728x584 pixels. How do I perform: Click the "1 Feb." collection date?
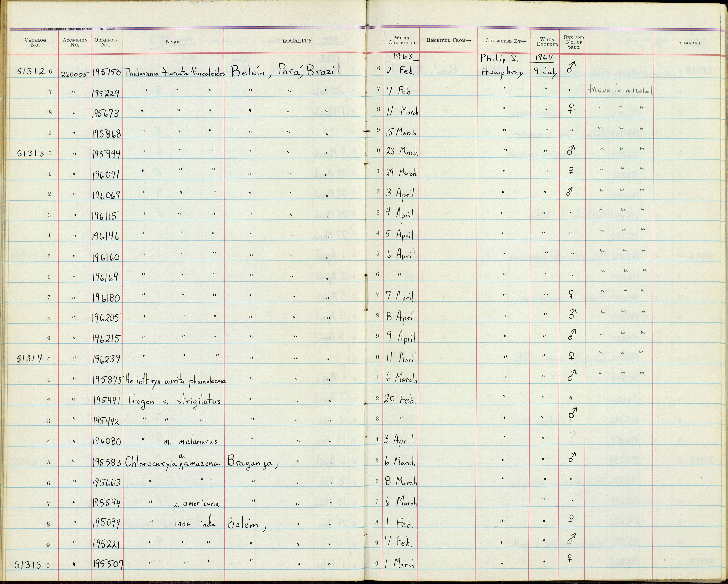(x=399, y=523)
